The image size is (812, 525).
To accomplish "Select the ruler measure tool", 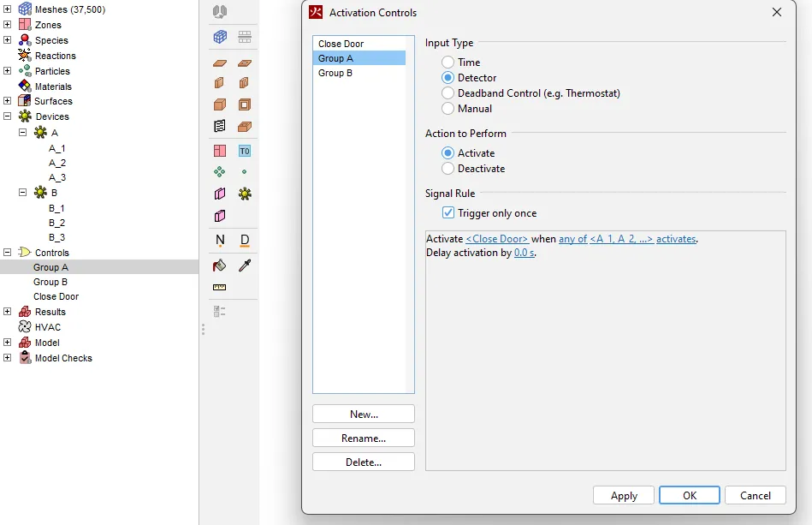I will 220,287.
